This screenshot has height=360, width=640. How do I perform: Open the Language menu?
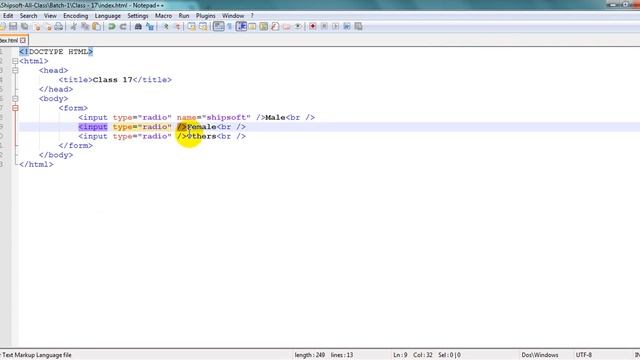108,16
